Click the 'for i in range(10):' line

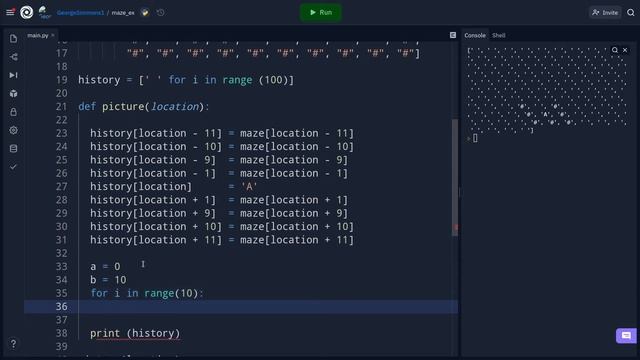coord(147,293)
